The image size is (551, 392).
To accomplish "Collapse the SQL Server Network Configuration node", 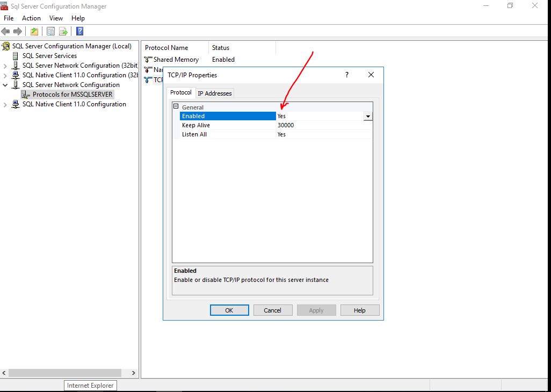I will point(5,85).
